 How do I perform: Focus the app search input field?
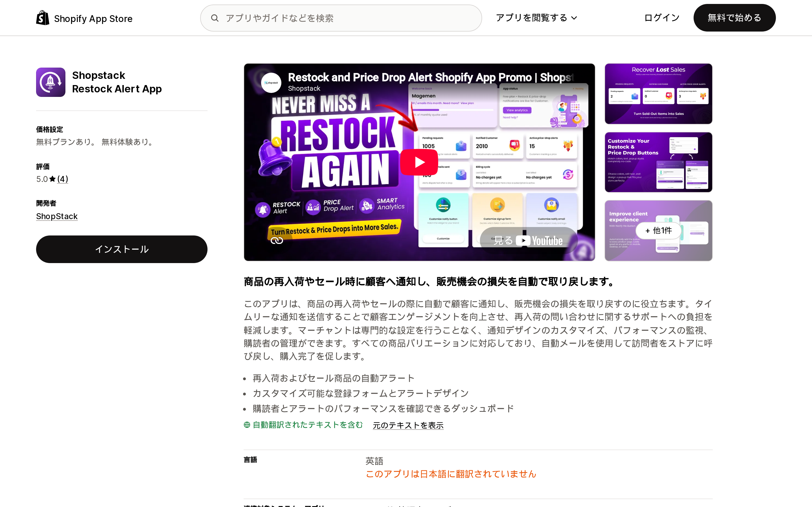[x=341, y=18]
